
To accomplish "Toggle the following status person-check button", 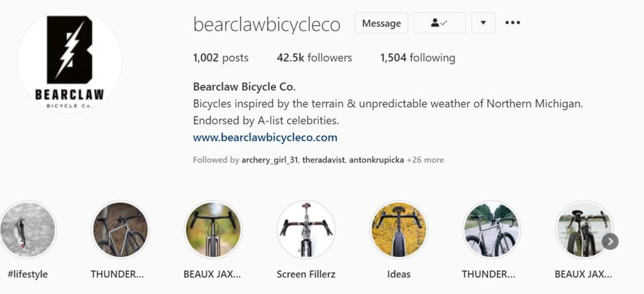I will (440, 23).
